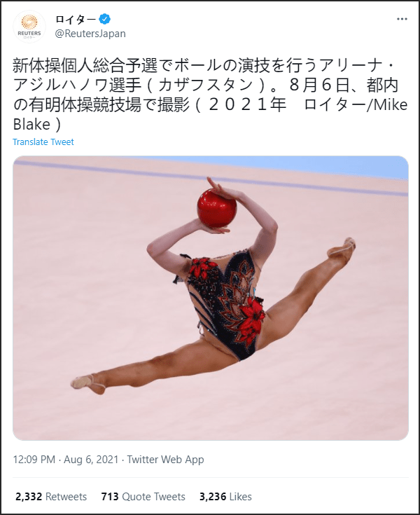Screen dimensions: 420x515
Task: Click the red ball in the photo
Action: (217, 208)
